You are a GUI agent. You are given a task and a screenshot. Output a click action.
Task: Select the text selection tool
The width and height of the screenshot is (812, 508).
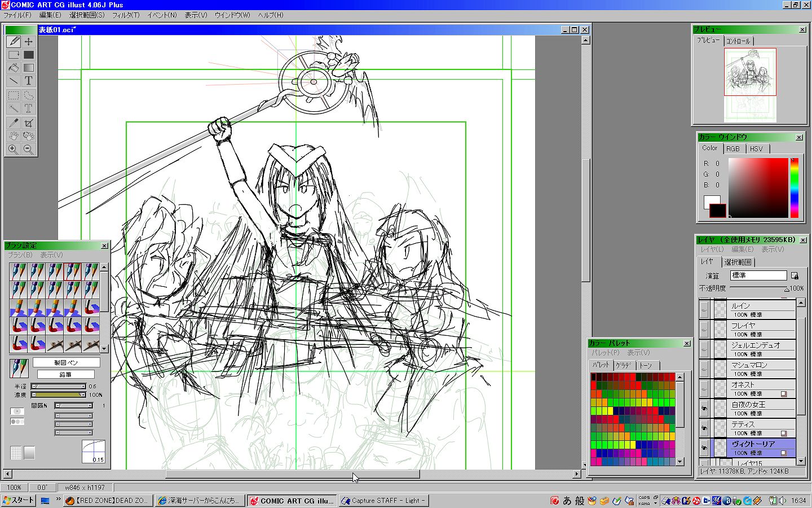pyautogui.click(x=29, y=108)
